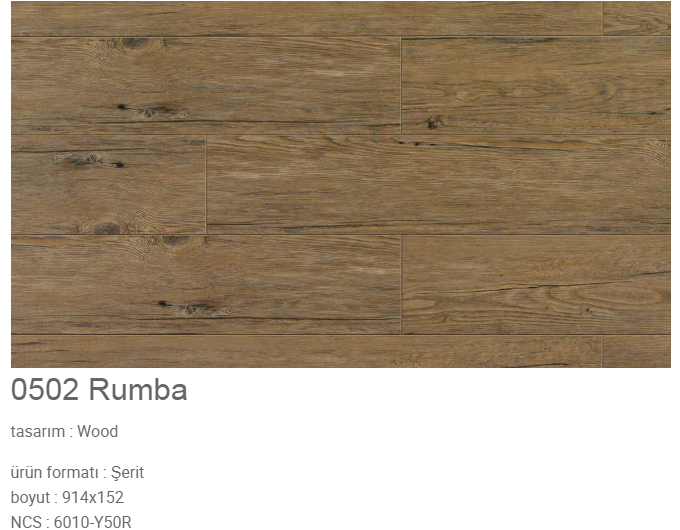Open the Rumba wood floor product image
This screenshot has width=680, height=530.
341,184
